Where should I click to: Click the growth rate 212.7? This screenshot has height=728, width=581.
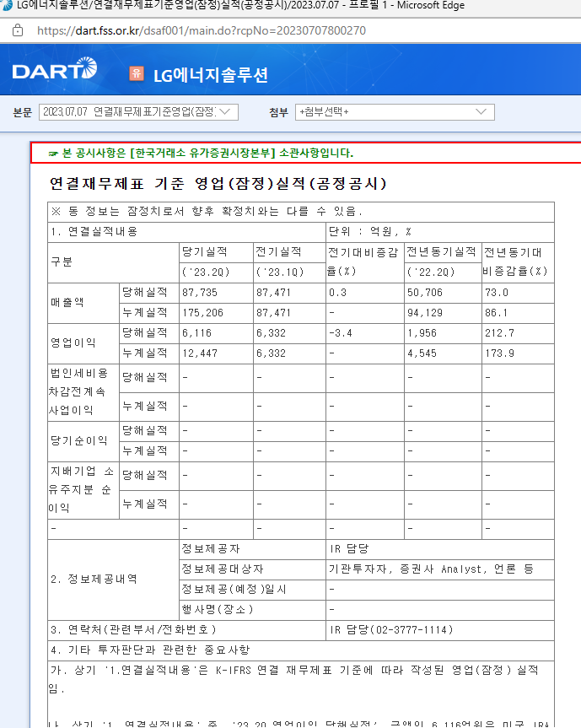pos(500,333)
